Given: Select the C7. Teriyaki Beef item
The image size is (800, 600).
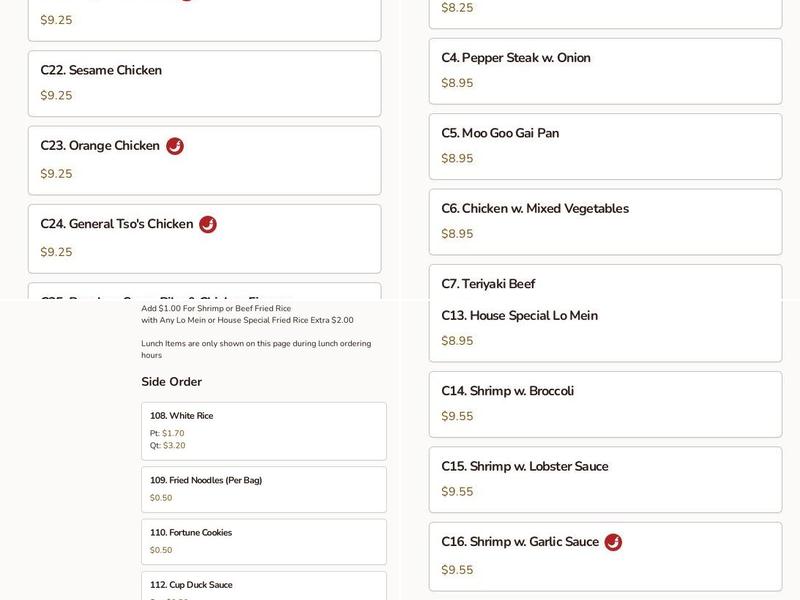Looking at the screenshot, I should pos(604,283).
